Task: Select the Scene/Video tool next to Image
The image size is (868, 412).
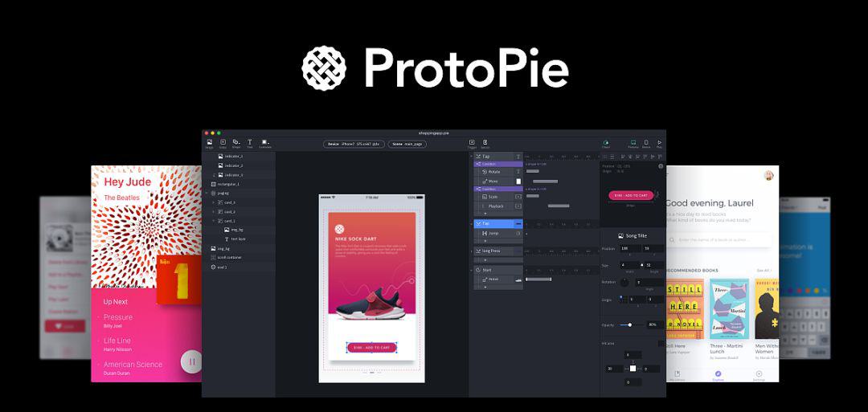Action: [x=223, y=144]
